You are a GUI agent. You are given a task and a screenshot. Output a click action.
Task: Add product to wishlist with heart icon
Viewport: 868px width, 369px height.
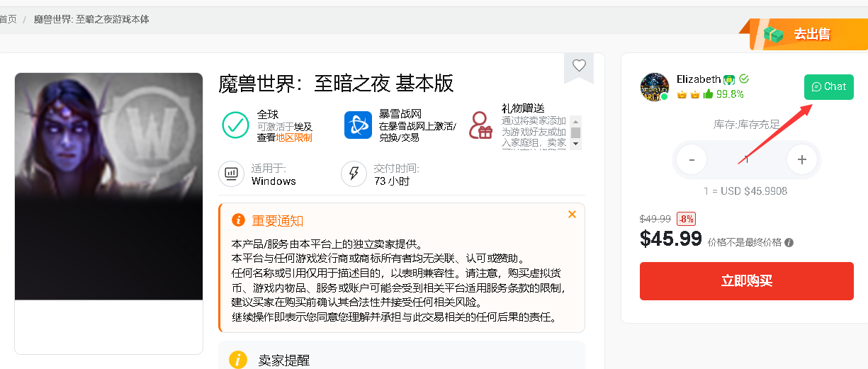click(x=579, y=66)
